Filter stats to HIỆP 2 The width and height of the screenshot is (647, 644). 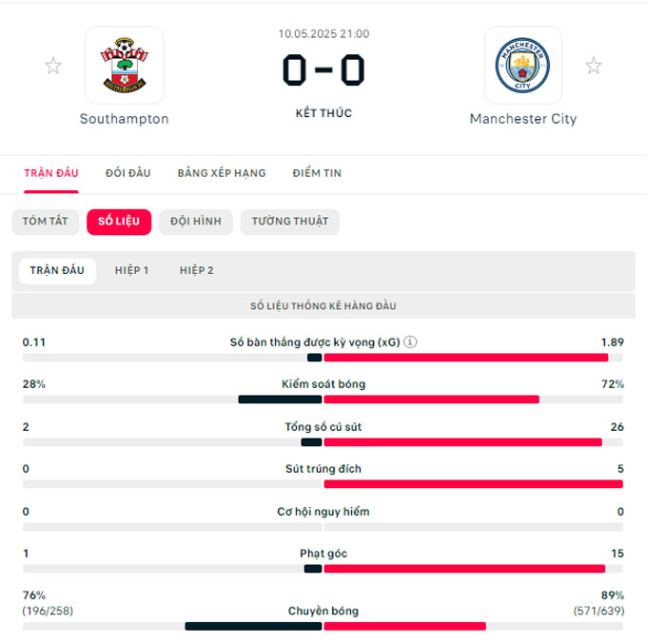197,271
